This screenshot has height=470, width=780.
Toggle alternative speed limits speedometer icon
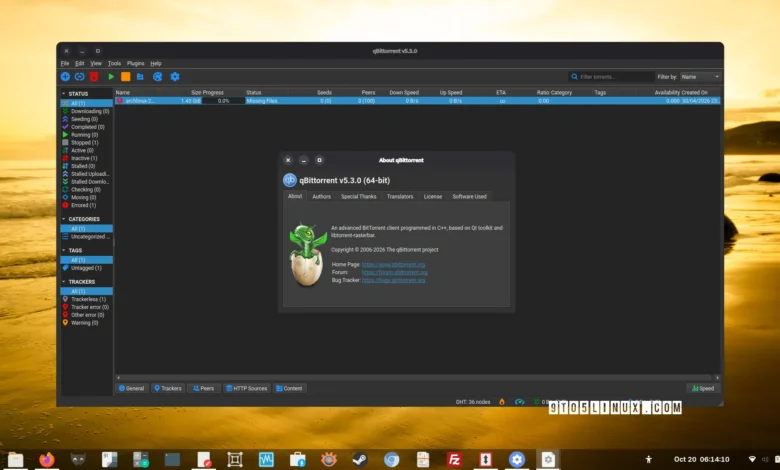pos(520,402)
